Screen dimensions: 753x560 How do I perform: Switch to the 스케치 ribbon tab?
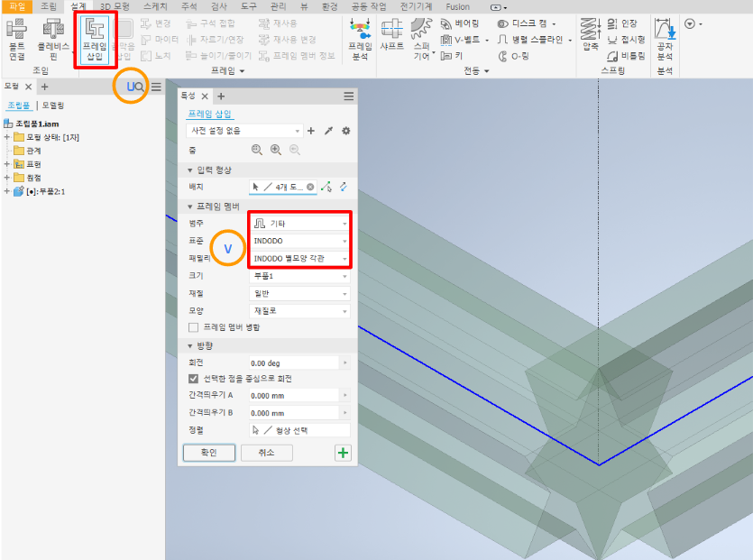(156, 6)
